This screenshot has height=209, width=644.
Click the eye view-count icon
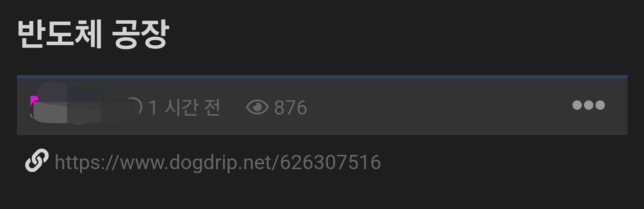click(258, 107)
